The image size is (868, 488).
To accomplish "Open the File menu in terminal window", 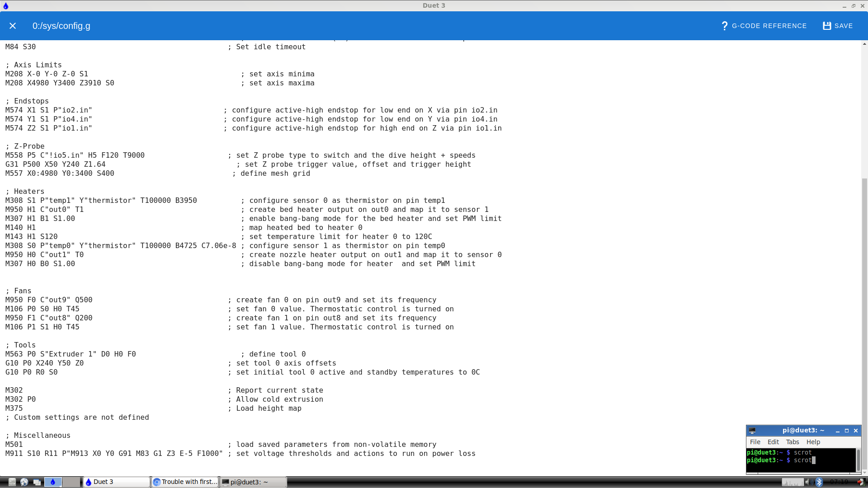I will 755,442.
